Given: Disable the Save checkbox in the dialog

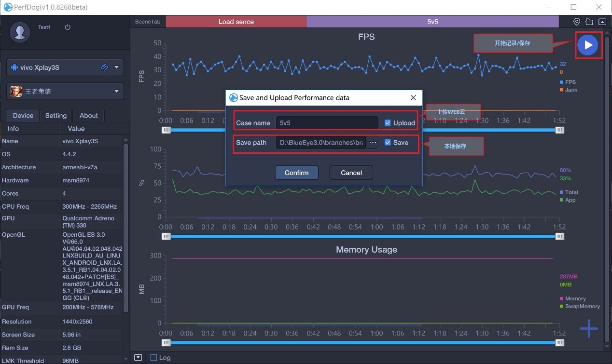Looking at the screenshot, I should [387, 142].
